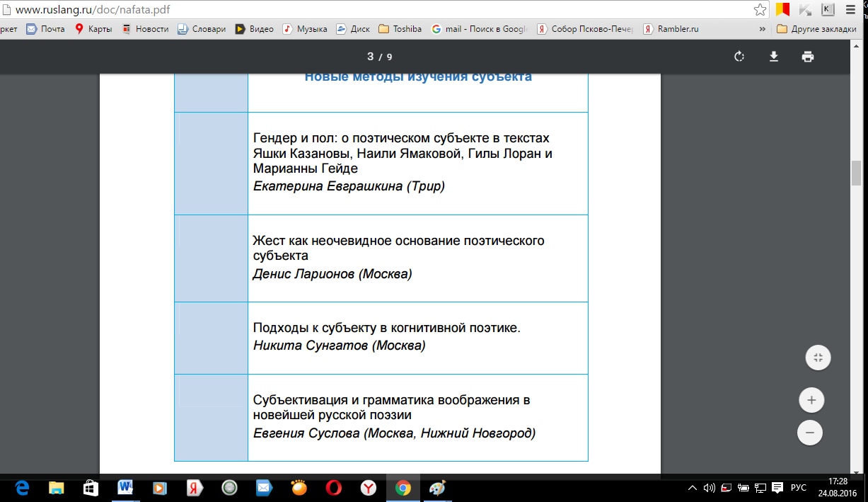Show hidden bookmarks with the double chevron
The width and height of the screenshot is (868, 502).
point(762,29)
